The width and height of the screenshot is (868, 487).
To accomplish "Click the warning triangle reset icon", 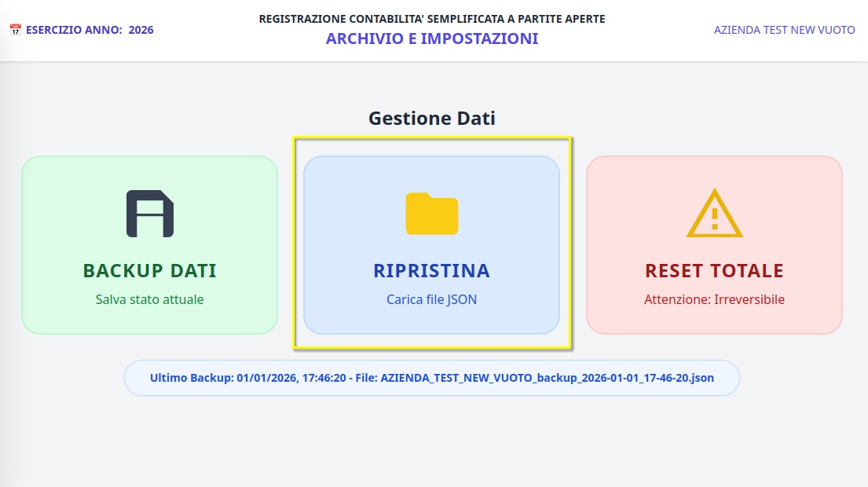I will [x=714, y=214].
